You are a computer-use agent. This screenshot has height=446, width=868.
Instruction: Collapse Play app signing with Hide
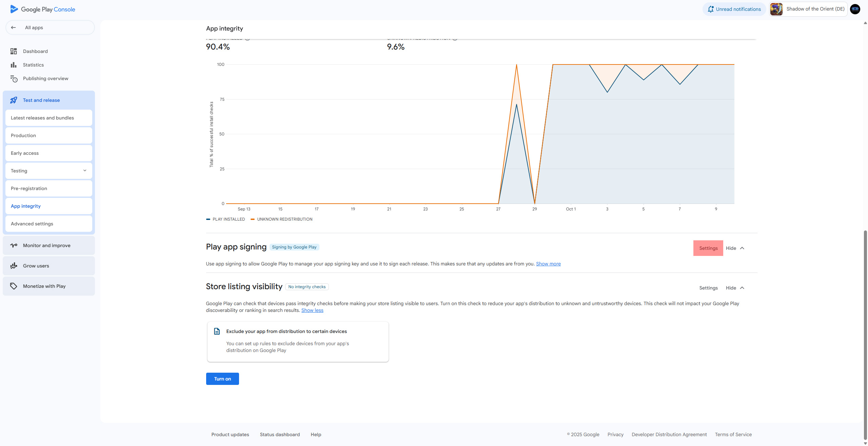click(735, 248)
